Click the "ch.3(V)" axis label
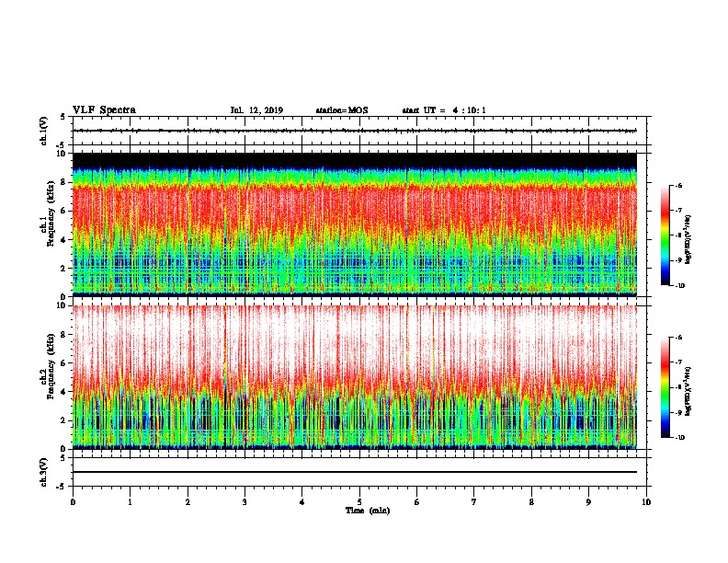The width and height of the screenshot is (728, 563). tap(43, 472)
